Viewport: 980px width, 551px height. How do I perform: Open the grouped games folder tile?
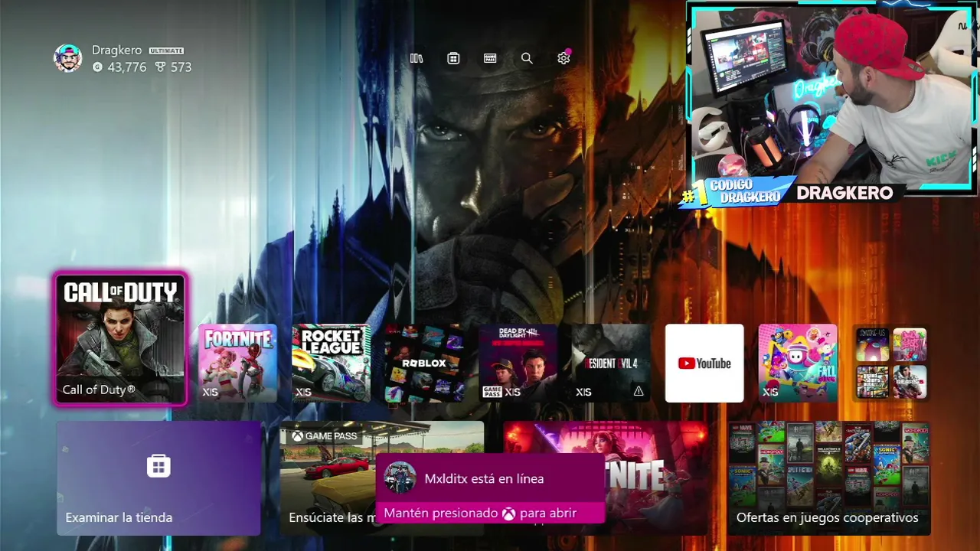click(x=891, y=364)
